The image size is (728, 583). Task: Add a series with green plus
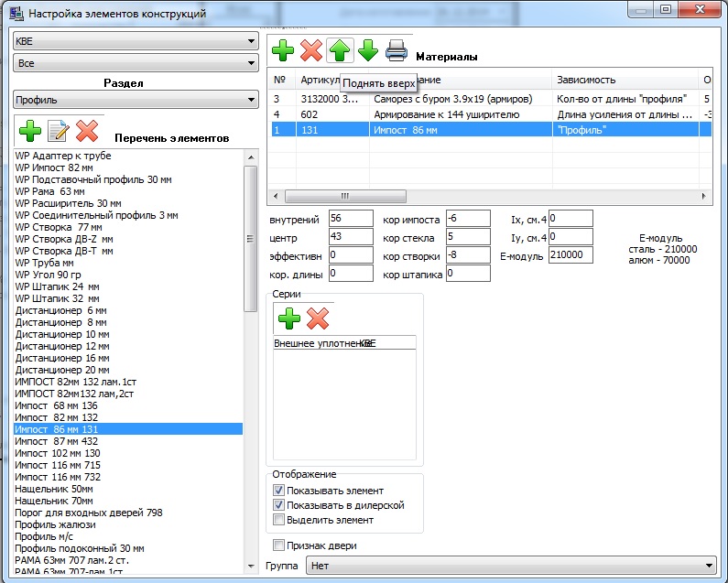(x=289, y=318)
